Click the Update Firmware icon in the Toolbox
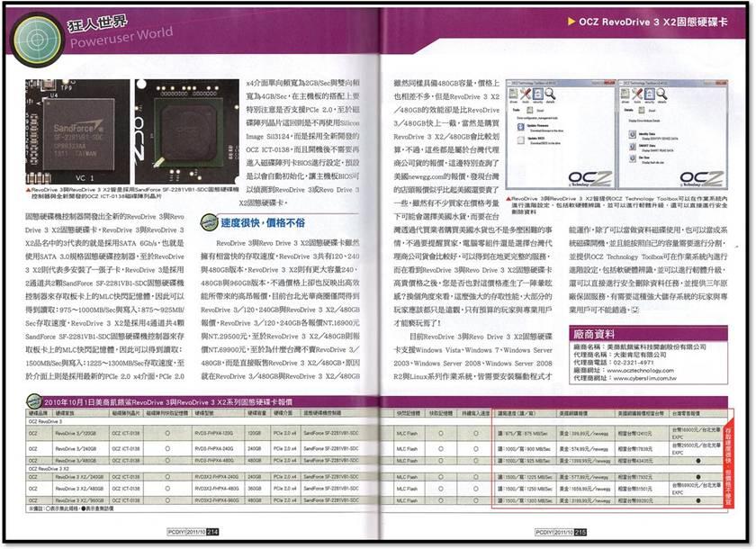 pos(521,127)
